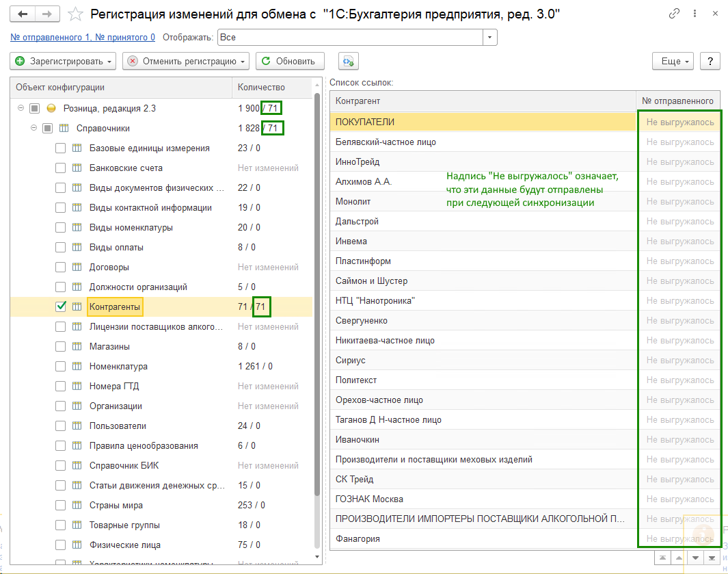Viewport: 728px width, 574px height.
Task: Check the Физические лица checkbox
Action: tap(60, 545)
